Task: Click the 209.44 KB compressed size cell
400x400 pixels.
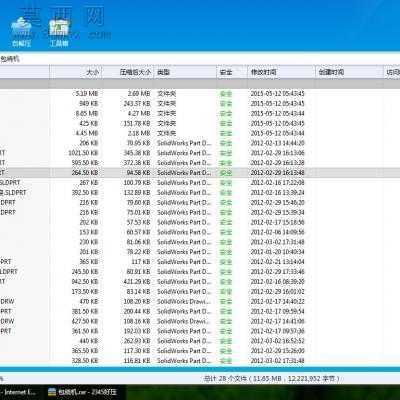Action: point(137,311)
